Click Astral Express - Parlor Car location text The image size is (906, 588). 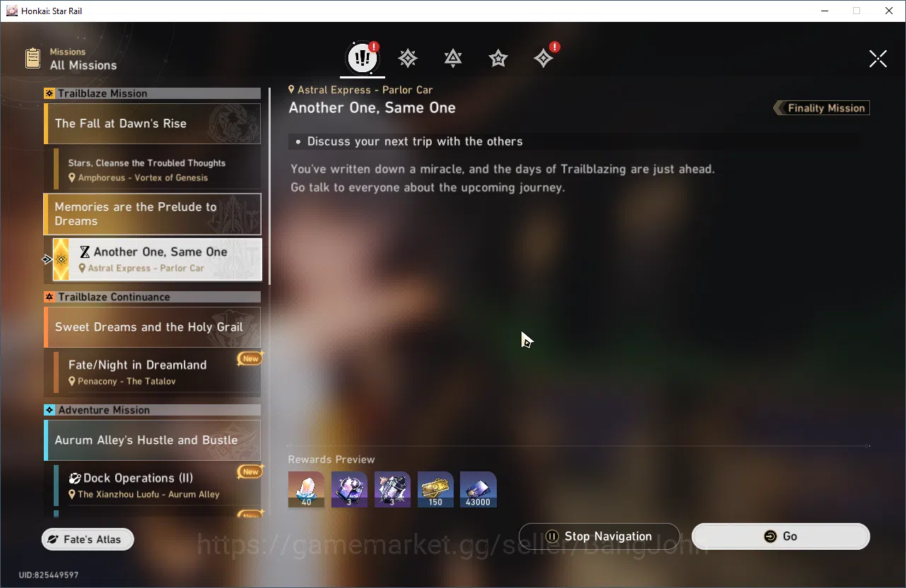365,90
